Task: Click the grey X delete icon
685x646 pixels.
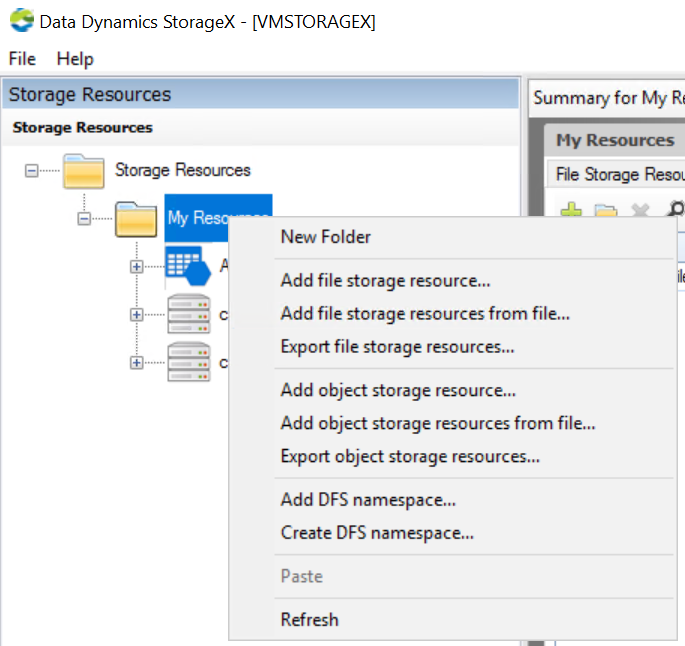Action: tap(640, 210)
